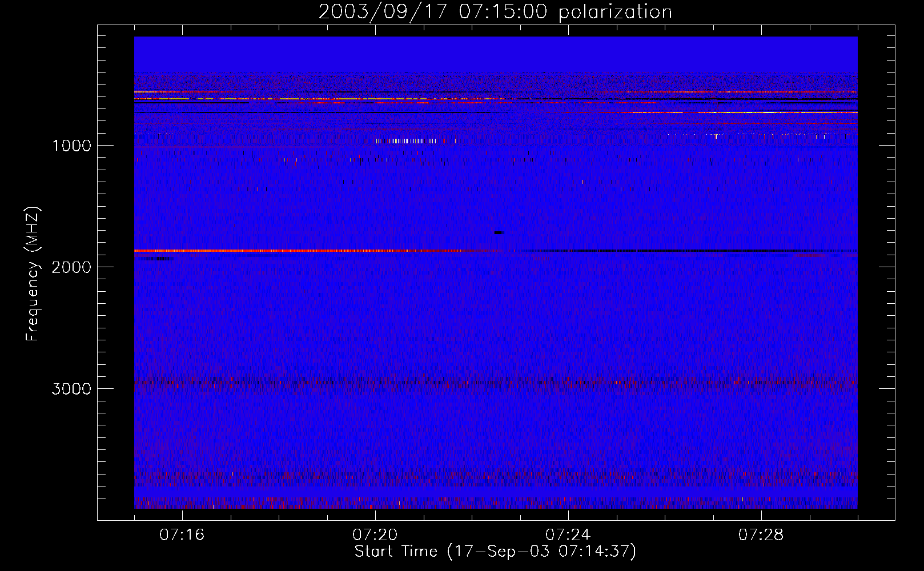Click the plot title '2003/09/17 07:15:00 polarization'
This screenshot has width=924, height=571.
[x=495, y=12]
